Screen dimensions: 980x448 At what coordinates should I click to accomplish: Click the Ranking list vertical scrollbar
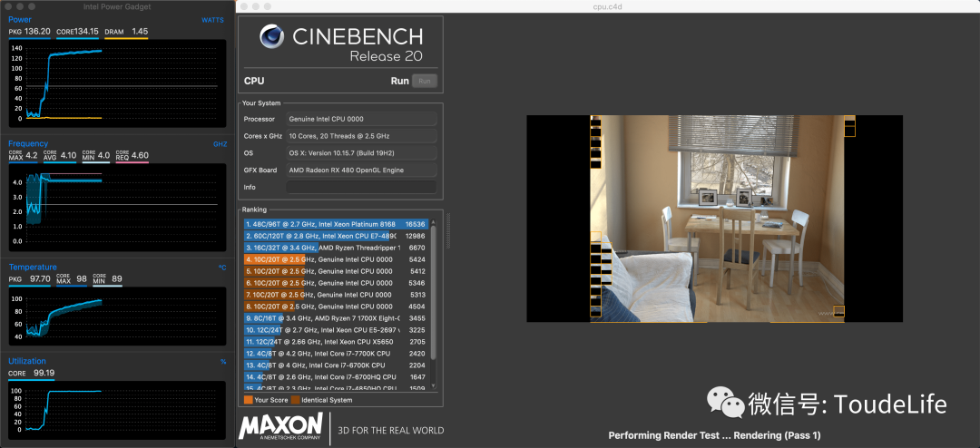[434, 294]
